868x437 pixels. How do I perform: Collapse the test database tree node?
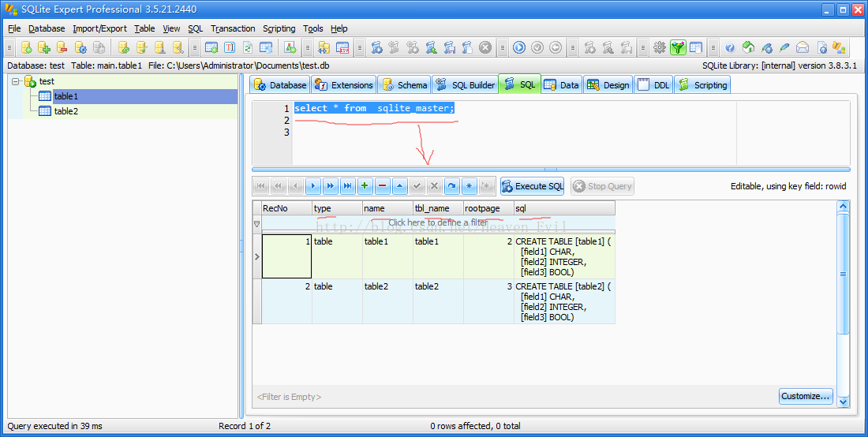(15, 81)
